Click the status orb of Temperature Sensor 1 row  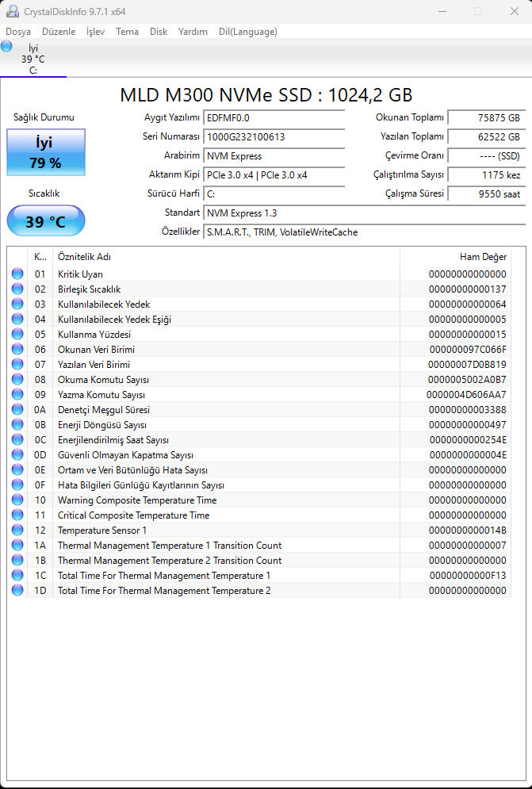[17, 530]
